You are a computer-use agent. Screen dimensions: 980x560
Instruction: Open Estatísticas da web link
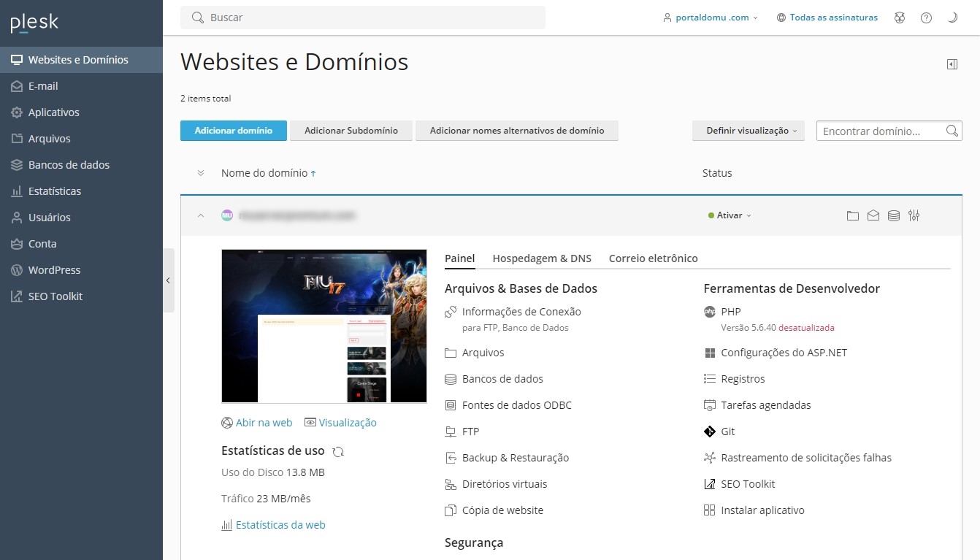pyautogui.click(x=273, y=525)
